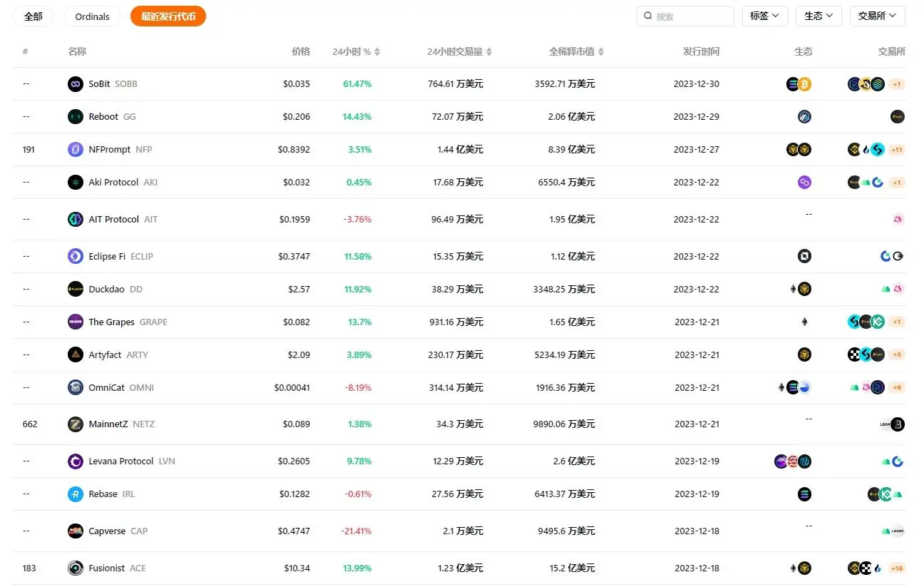Screen dimensions: 924x587
Task: Select the 最近发行代币 tab
Action: click(168, 16)
